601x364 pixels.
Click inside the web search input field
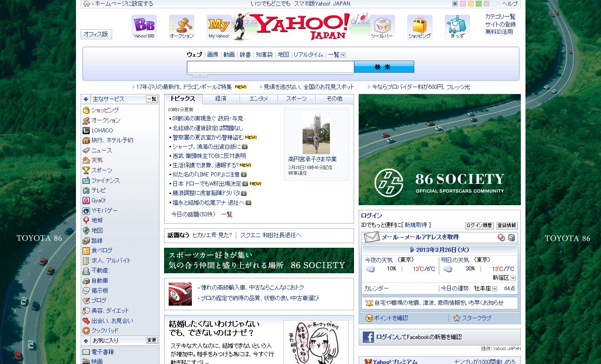270,67
